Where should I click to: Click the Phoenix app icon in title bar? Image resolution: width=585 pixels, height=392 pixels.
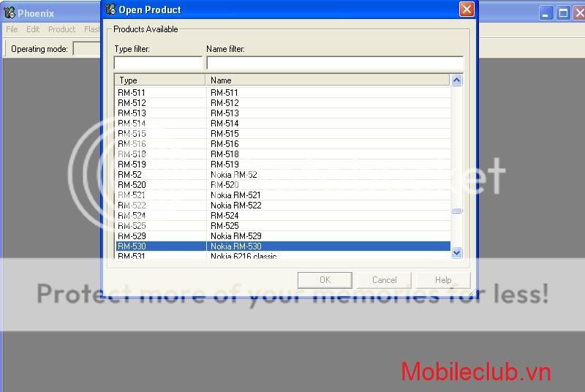click(x=10, y=13)
